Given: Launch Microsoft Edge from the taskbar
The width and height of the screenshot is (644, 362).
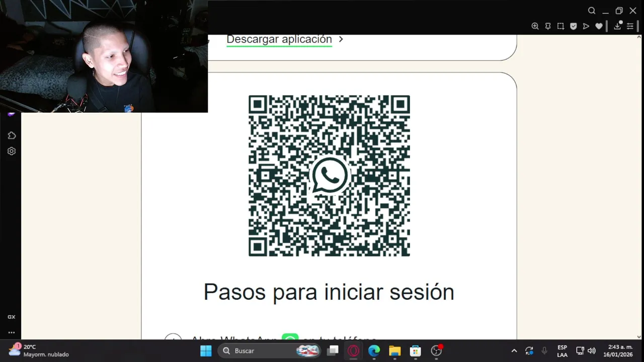Looking at the screenshot, I should point(374,351).
